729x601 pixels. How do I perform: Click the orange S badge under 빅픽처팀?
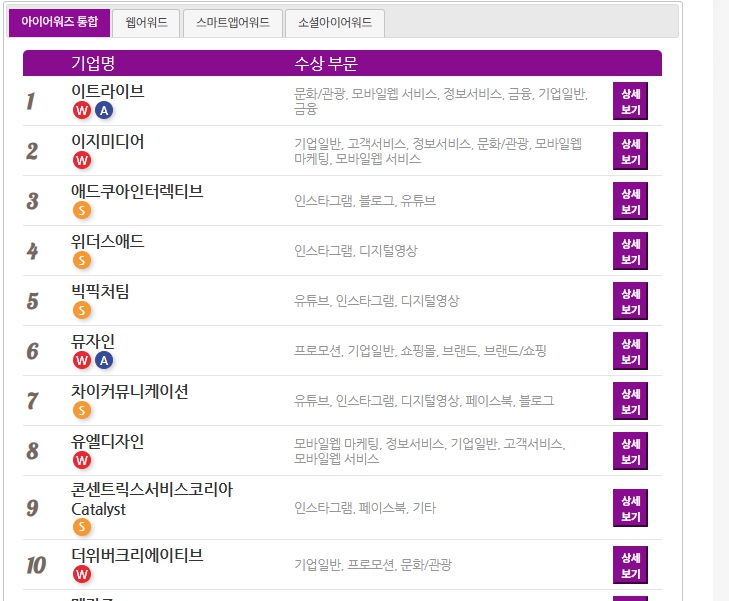click(82, 310)
